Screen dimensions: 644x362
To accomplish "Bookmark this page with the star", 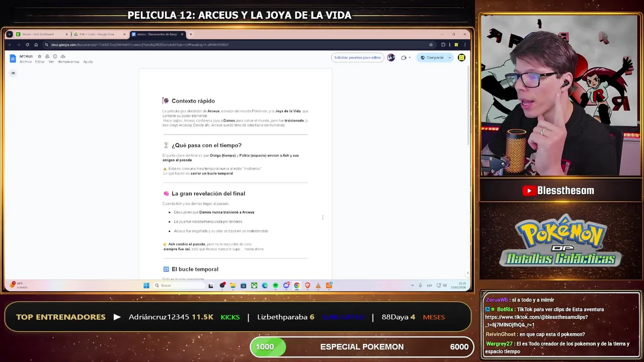I will (x=431, y=45).
